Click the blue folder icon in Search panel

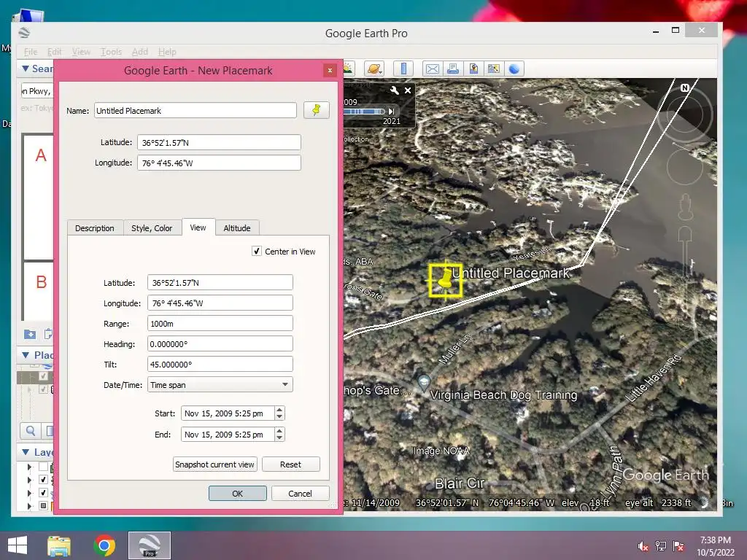(29, 334)
